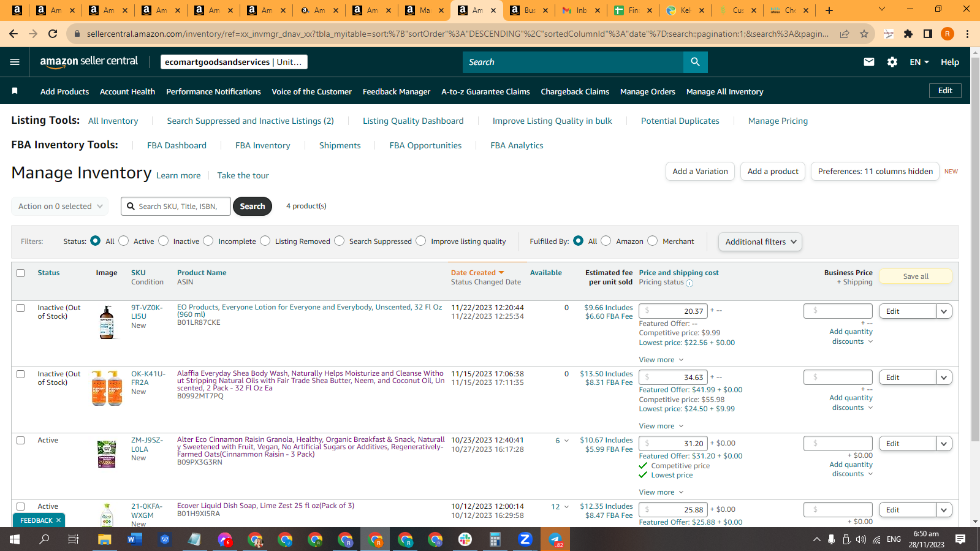Select the Search Suppressed radio filter
980x551 pixels.
(x=340, y=241)
